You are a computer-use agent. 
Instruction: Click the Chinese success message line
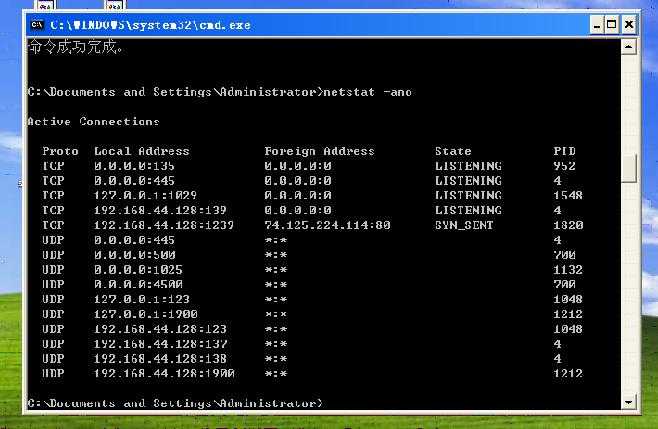[76, 47]
